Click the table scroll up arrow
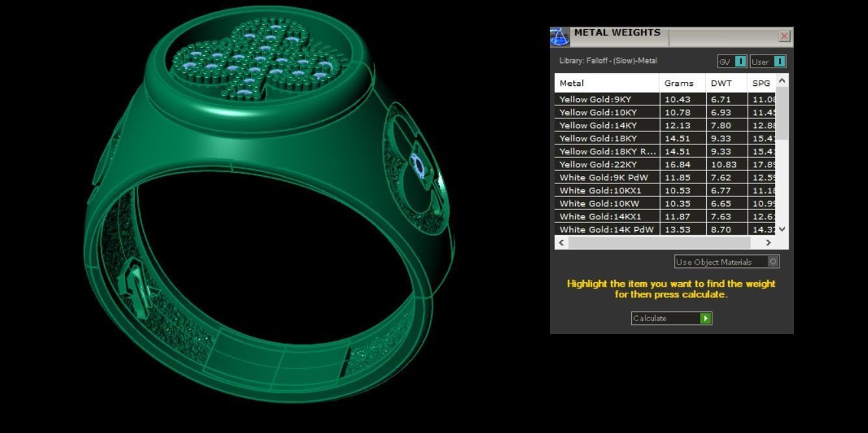 tap(782, 81)
